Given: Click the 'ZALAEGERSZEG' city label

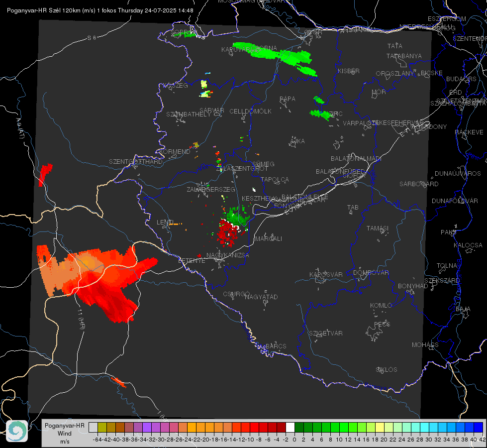Looking at the screenshot, I should pyautogui.click(x=211, y=189).
